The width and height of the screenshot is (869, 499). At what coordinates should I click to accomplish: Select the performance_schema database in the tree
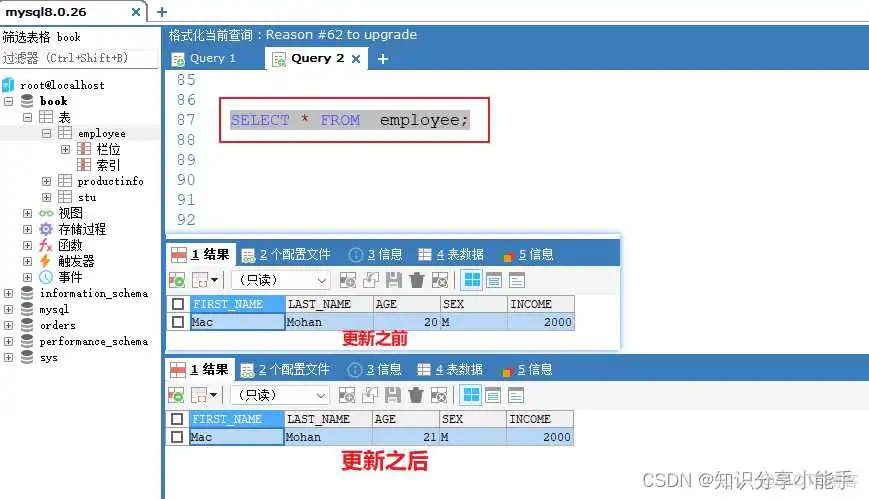[94, 341]
